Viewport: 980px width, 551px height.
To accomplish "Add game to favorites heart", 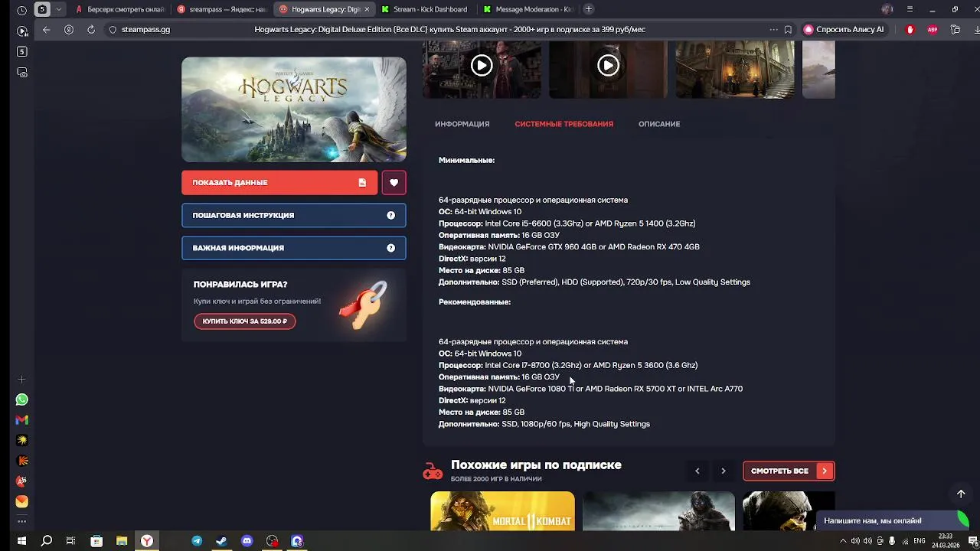I will click(x=394, y=182).
